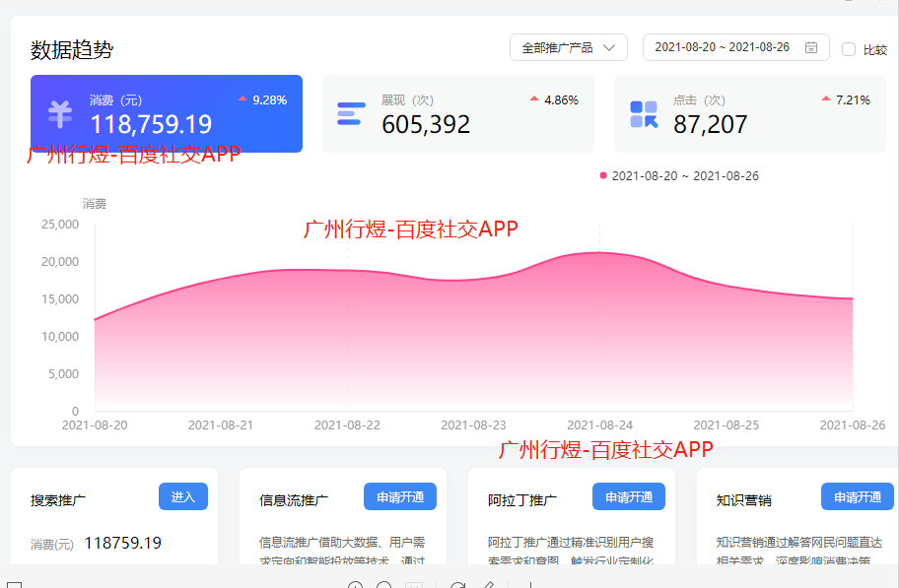The width and height of the screenshot is (899, 588).
Task: Click the 知识营销 description text
Action: click(799, 551)
